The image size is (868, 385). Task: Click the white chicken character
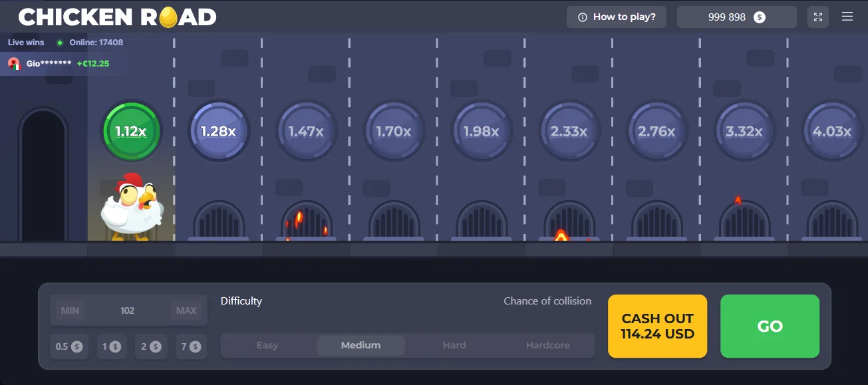(132, 207)
